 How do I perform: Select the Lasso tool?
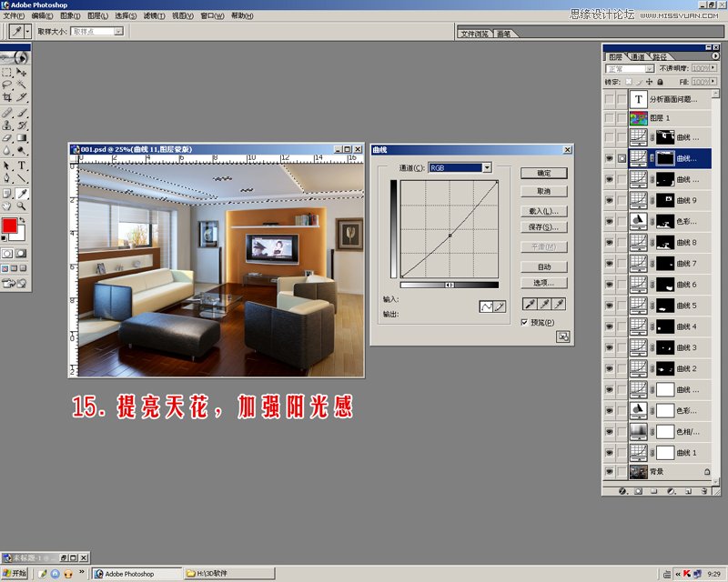[7, 85]
